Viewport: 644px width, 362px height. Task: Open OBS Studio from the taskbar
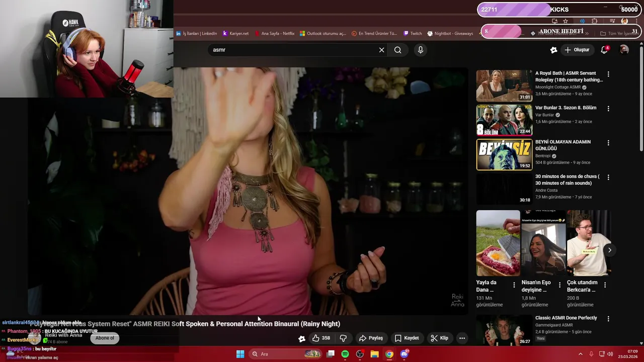pyautogui.click(x=360, y=354)
